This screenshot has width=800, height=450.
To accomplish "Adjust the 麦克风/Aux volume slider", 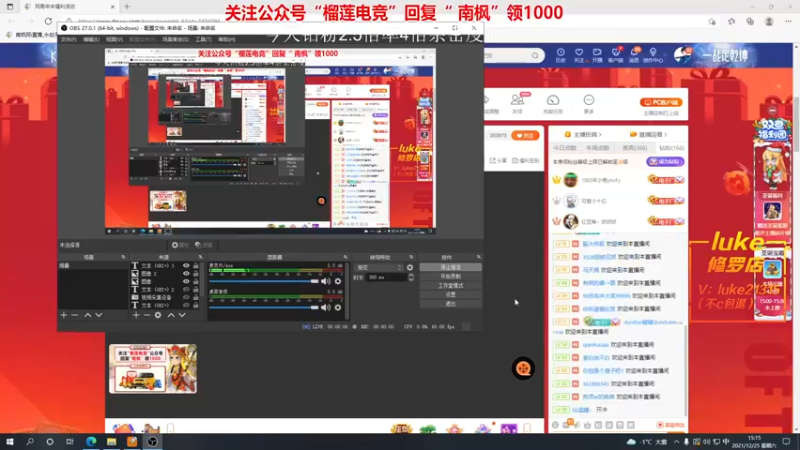I will (264, 281).
